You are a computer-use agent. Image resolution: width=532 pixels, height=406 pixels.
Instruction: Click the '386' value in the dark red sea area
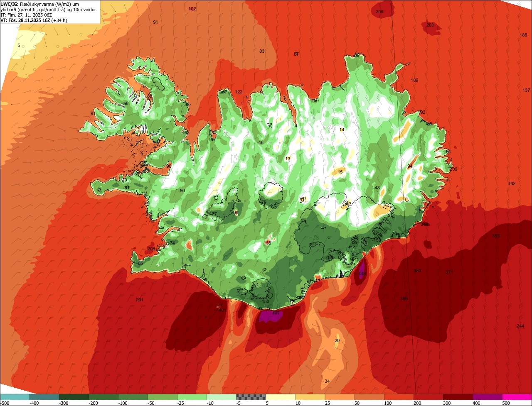pos(404,298)
